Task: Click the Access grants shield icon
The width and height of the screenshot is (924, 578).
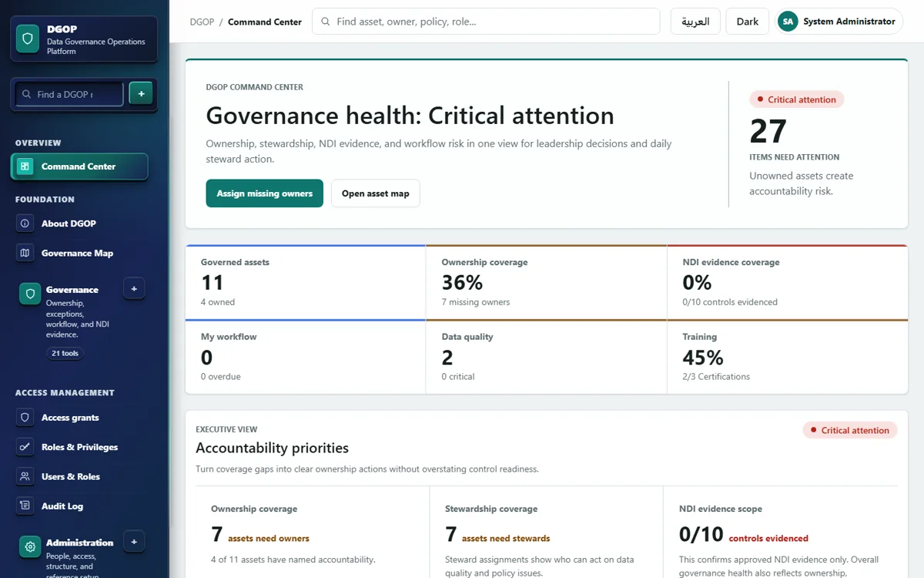Action: pos(25,418)
